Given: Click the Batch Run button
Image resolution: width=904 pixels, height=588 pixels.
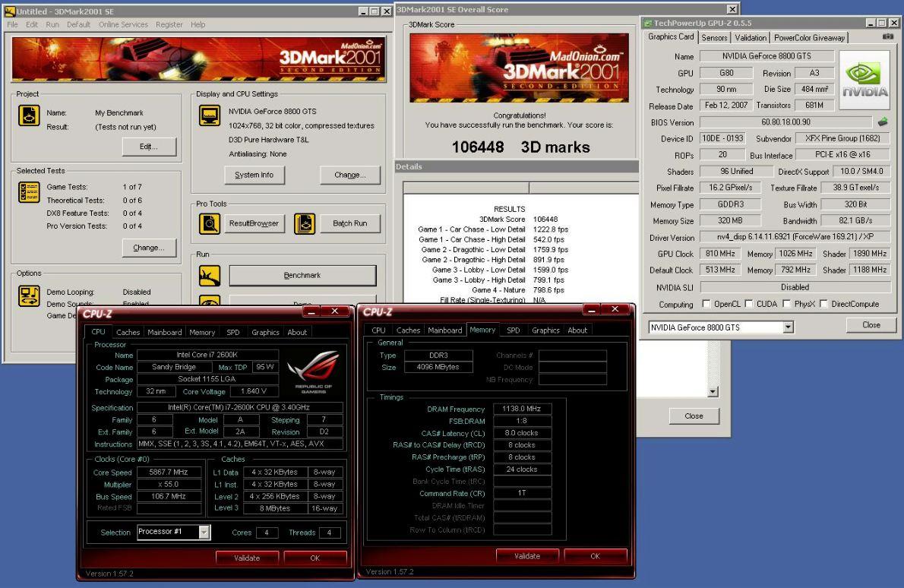Looking at the screenshot, I should pyautogui.click(x=349, y=223).
